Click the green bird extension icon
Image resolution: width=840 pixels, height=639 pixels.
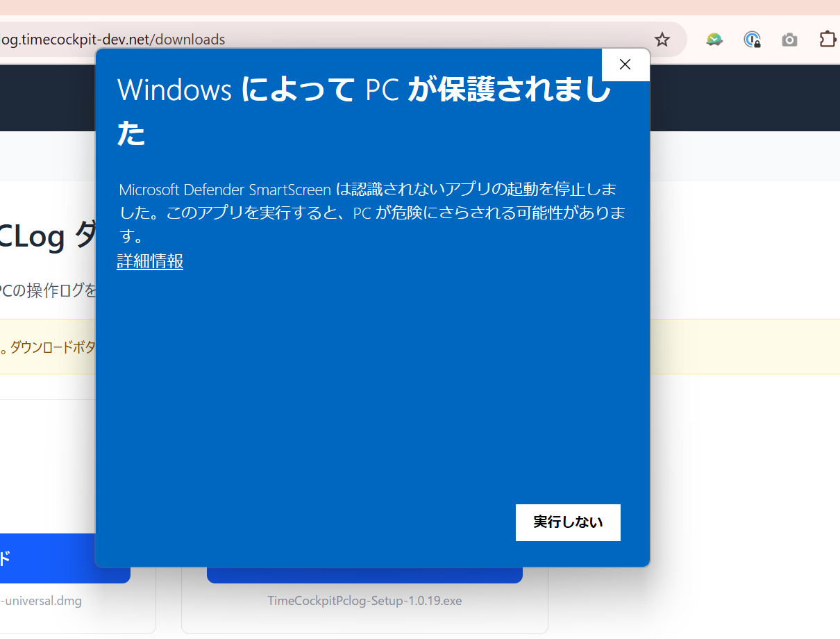tap(714, 40)
